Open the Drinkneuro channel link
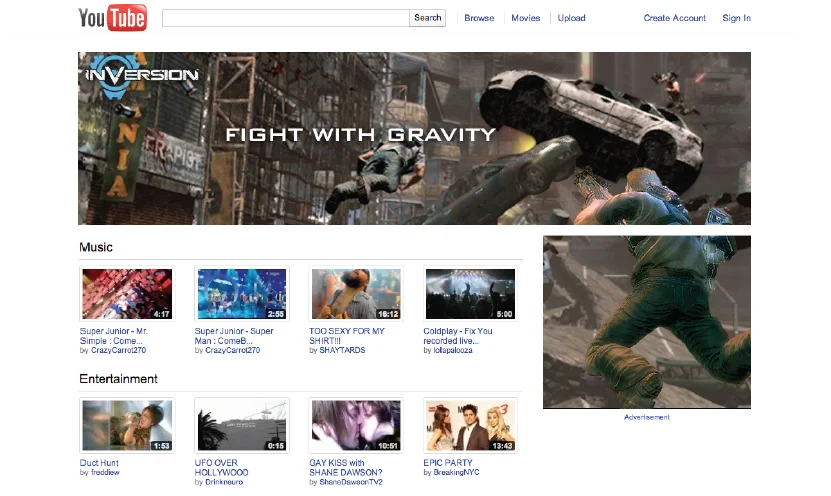The width and height of the screenshot is (831, 496). click(x=224, y=482)
